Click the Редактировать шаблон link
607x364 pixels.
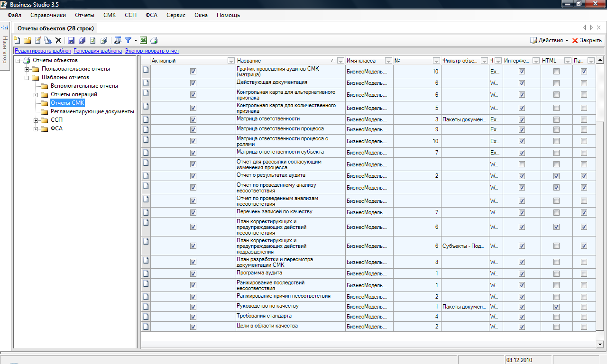43,51
